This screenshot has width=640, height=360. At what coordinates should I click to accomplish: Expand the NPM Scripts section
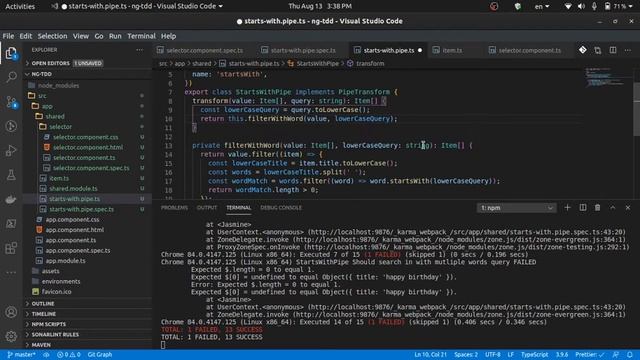(x=87, y=324)
